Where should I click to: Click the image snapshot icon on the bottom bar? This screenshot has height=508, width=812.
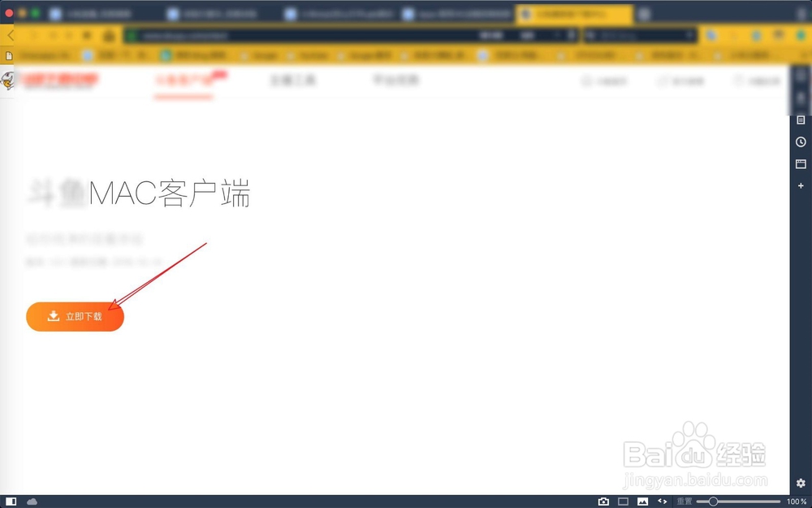coord(642,501)
